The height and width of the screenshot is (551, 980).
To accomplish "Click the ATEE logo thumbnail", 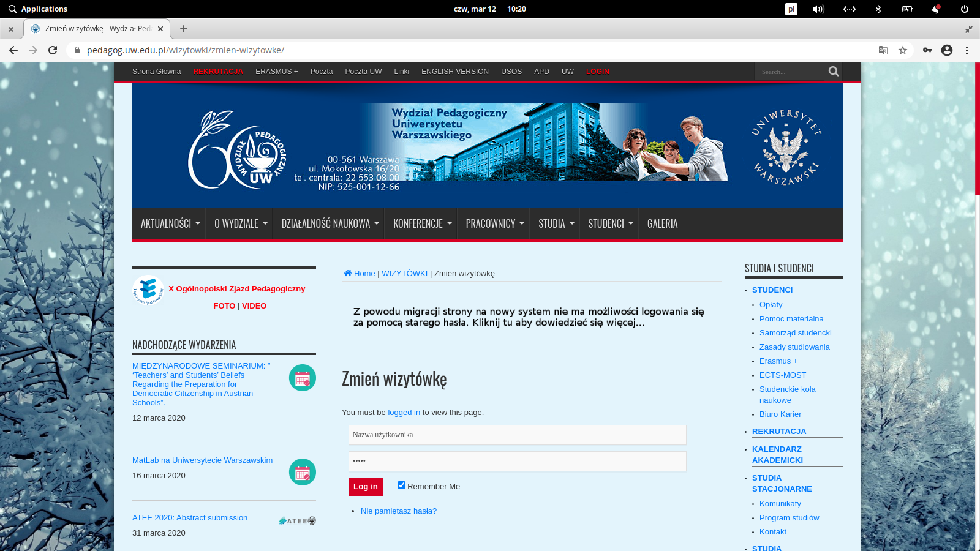I will point(298,521).
